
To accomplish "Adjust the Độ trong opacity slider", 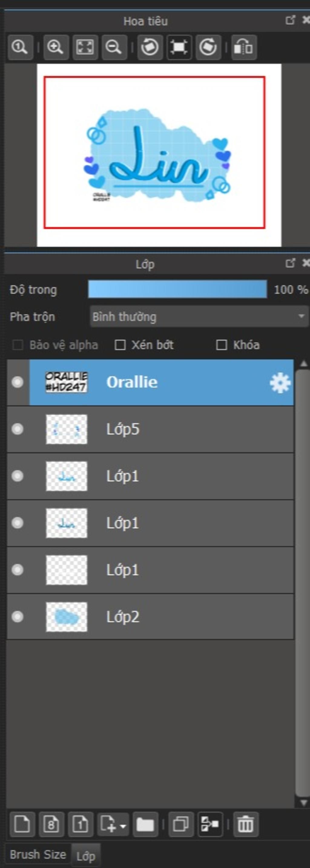I will point(177,289).
